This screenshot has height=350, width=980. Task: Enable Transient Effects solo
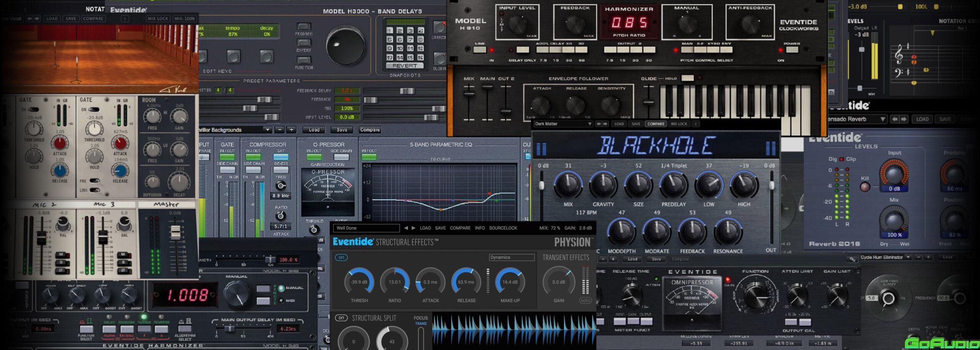(585, 301)
